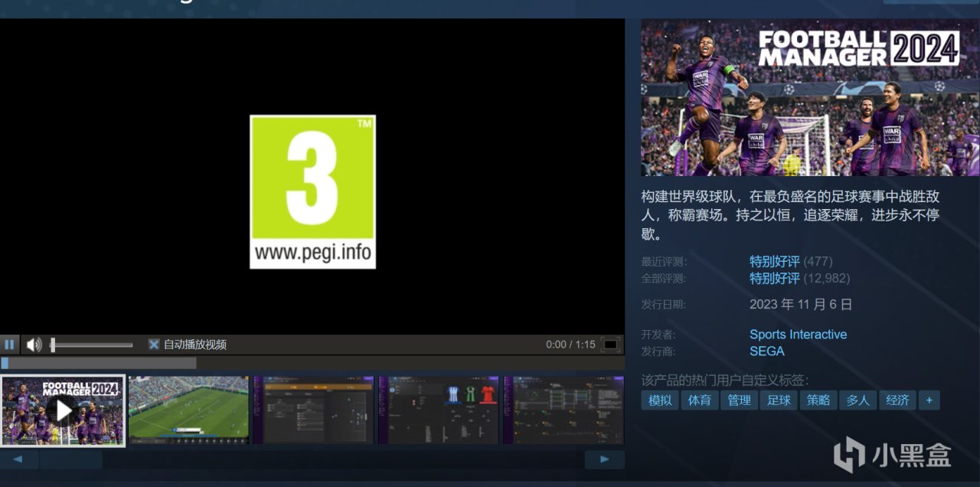This screenshot has height=487, width=980.
Task: Select the green pitch gameplay thumbnail
Action: click(188, 410)
